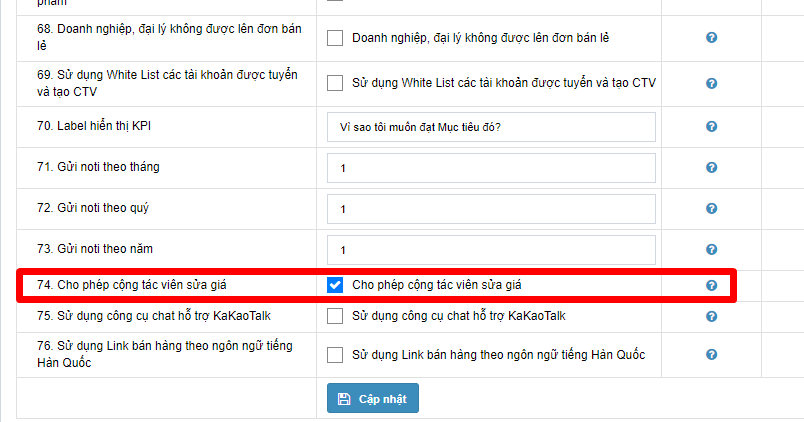
Task: Select the Gửi noti theo quý input field
Action: [491, 209]
